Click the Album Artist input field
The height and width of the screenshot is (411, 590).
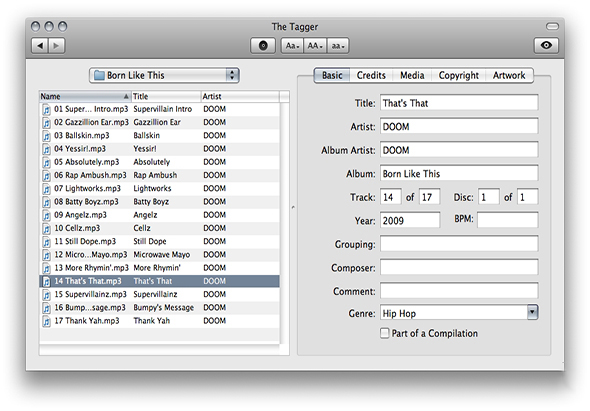(459, 150)
